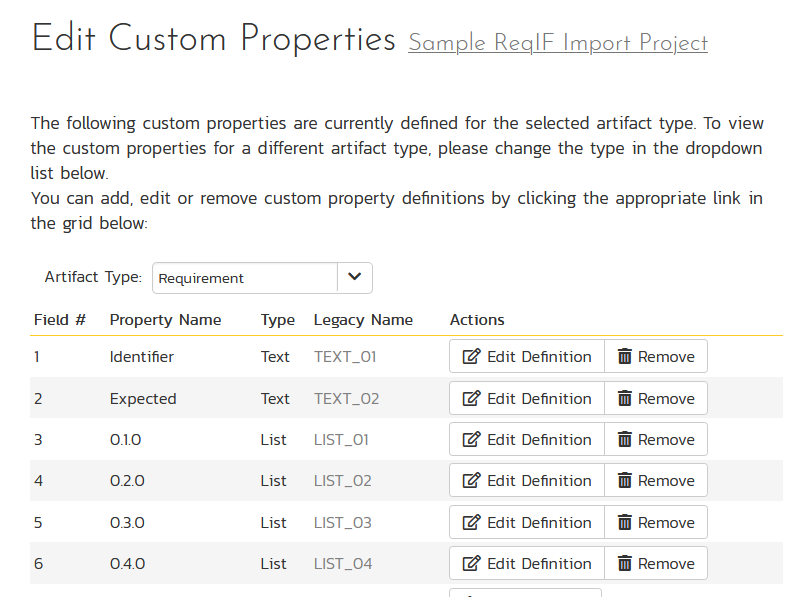Click the trash icon in Expected row
This screenshot has height=597, width=795.
625,399
